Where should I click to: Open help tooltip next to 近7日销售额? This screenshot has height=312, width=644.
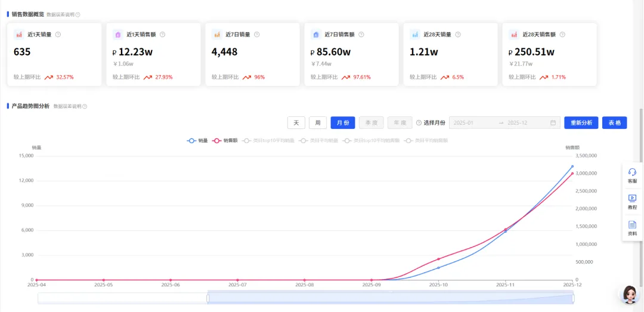[361, 35]
